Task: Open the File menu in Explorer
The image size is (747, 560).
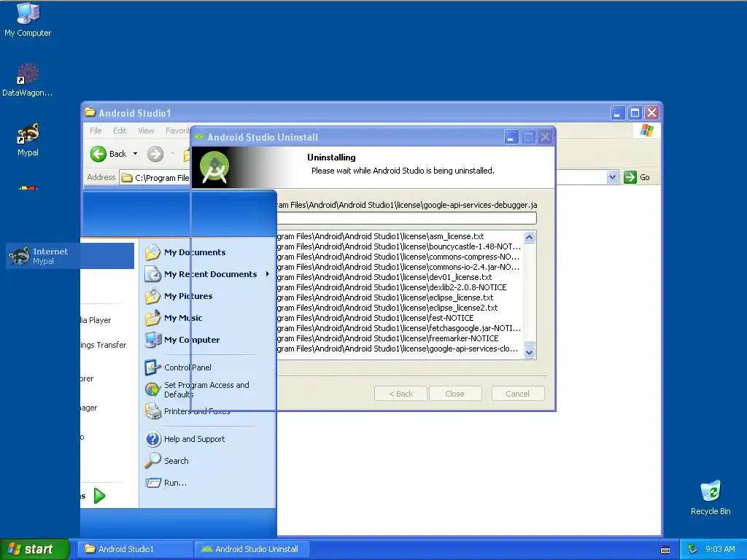Action: (96, 131)
